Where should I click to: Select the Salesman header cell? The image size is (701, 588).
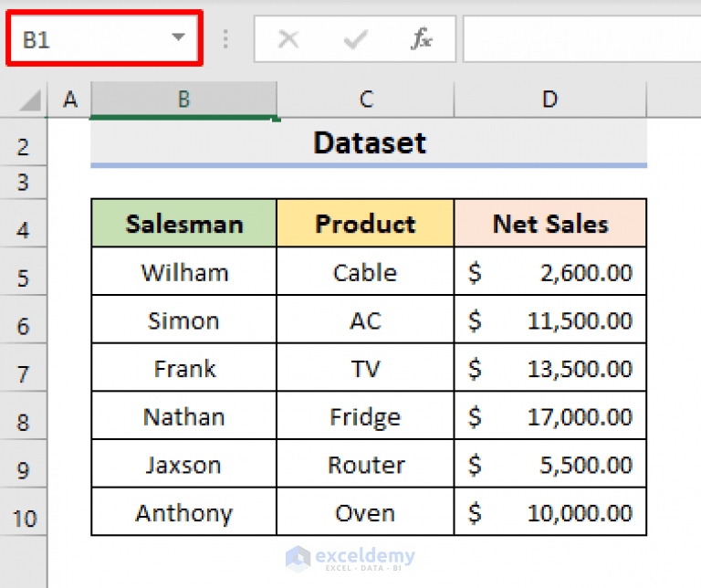pyautogui.click(x=183, y=223)
